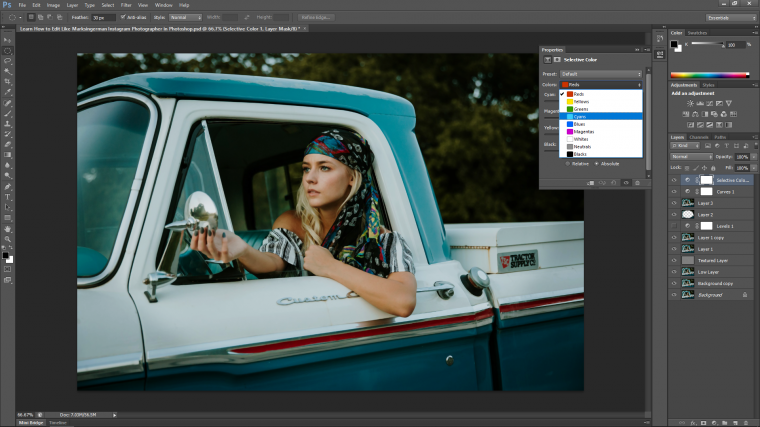Select the Dodge tool
The height and width of the screenshot is (427, 760).
coord(7,176)
